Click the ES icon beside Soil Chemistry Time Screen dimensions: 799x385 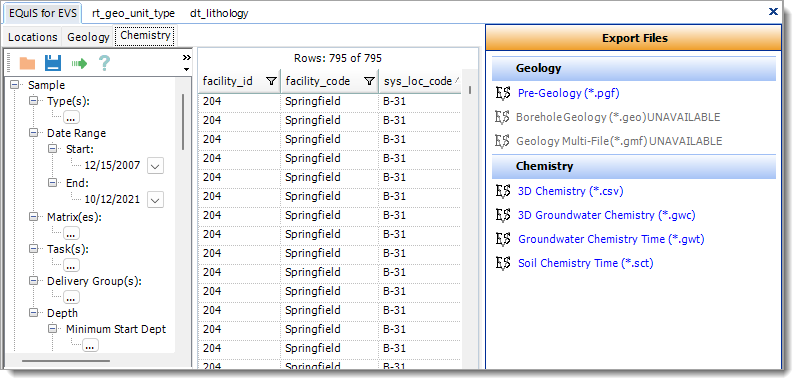point(503,263)
